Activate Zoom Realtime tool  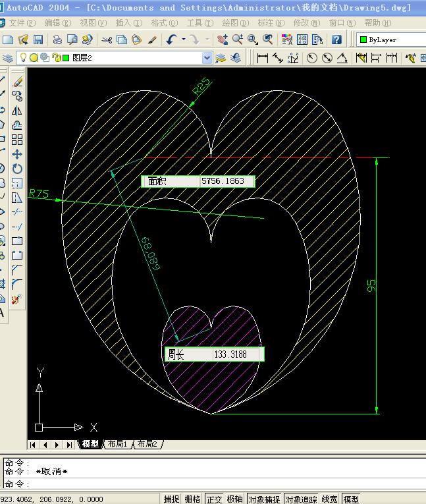click(x=238, y=40)
